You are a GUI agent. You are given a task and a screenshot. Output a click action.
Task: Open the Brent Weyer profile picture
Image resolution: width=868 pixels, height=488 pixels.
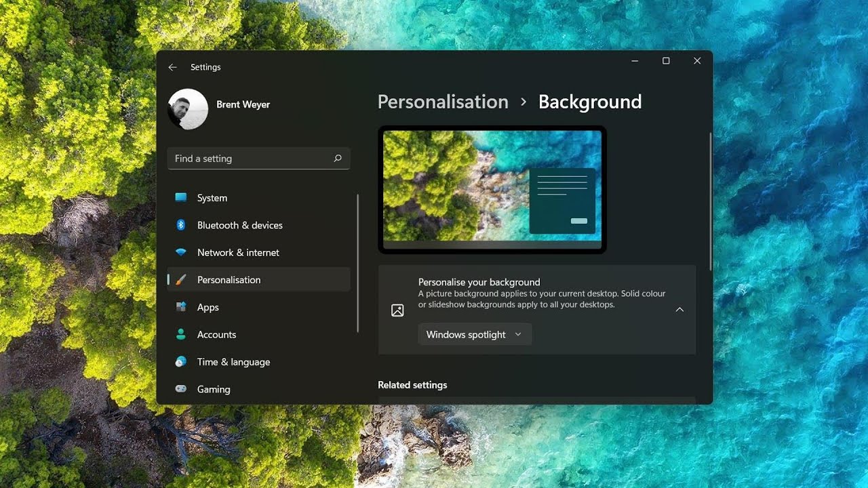[x=188, y=109]
